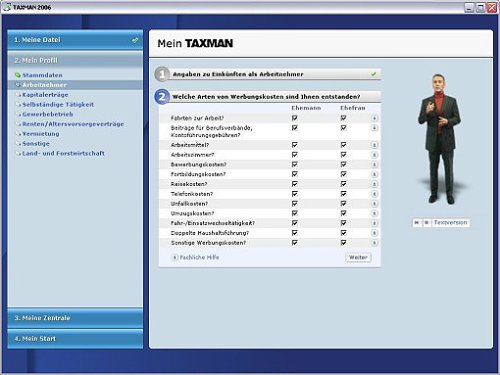Open info icon for Arbeitszimmer row
This screenshot has height=375, width=500.
(x=374, y=155)
